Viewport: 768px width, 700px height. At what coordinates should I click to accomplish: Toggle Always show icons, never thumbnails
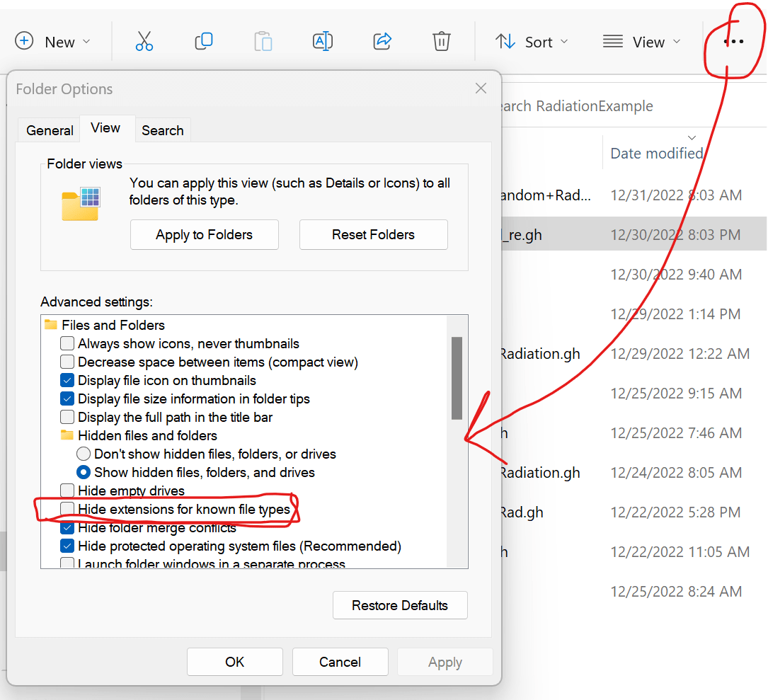[67, 343]
